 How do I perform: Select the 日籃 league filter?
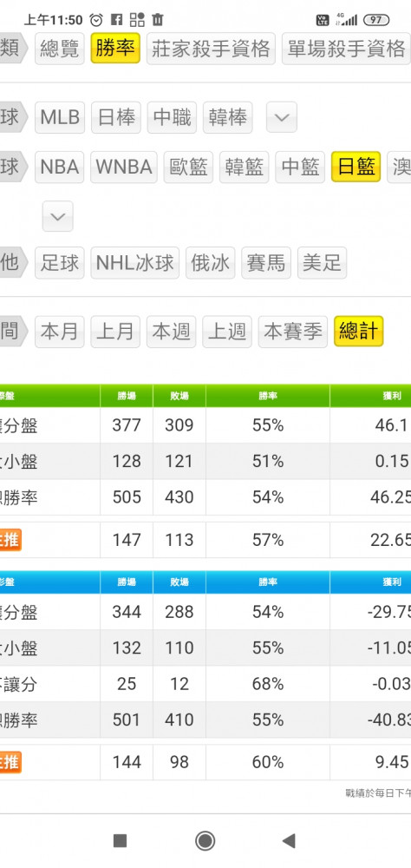pyautogui.click(x=356, y=167)
